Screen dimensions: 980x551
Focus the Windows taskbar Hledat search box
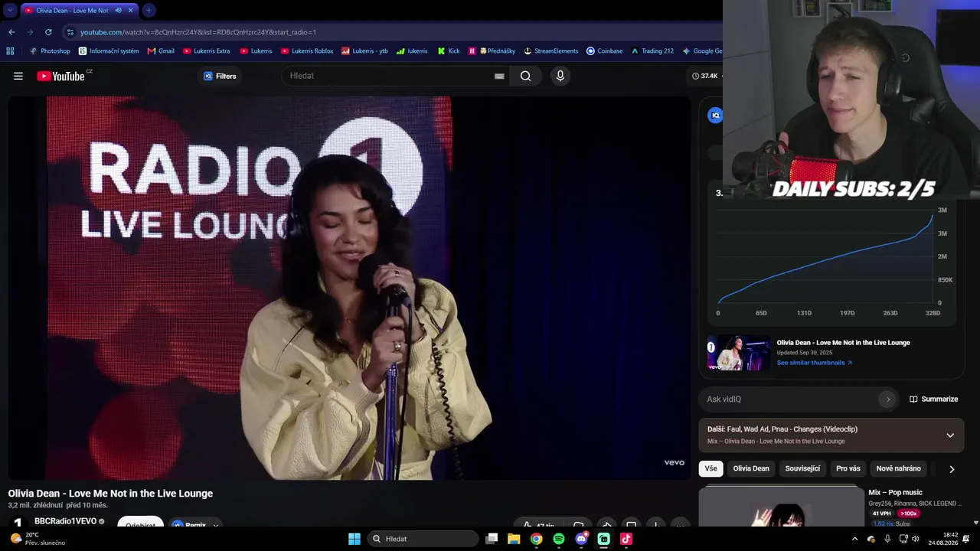click(423, 539)
